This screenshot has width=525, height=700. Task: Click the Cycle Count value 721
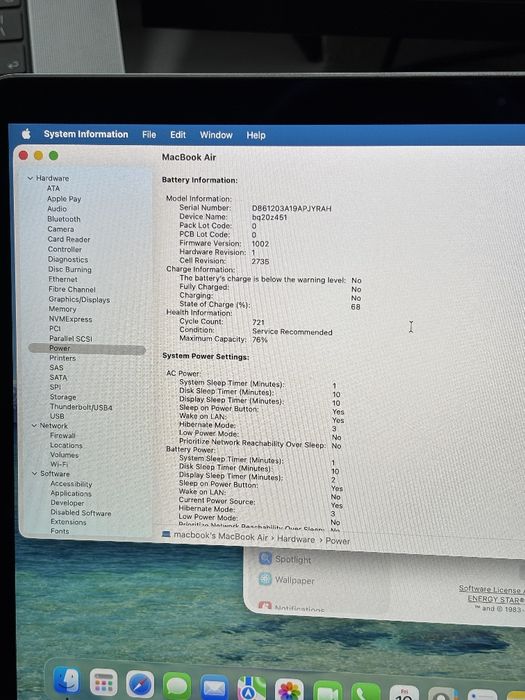coord(258,322)
